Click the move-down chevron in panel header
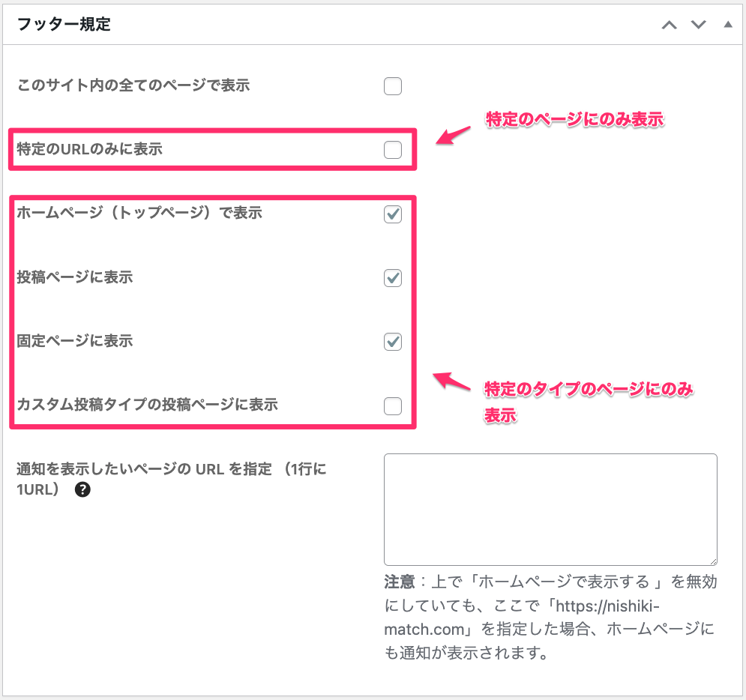Image resolution: width=746 pixels, height=700 pixels. (699, 25)
